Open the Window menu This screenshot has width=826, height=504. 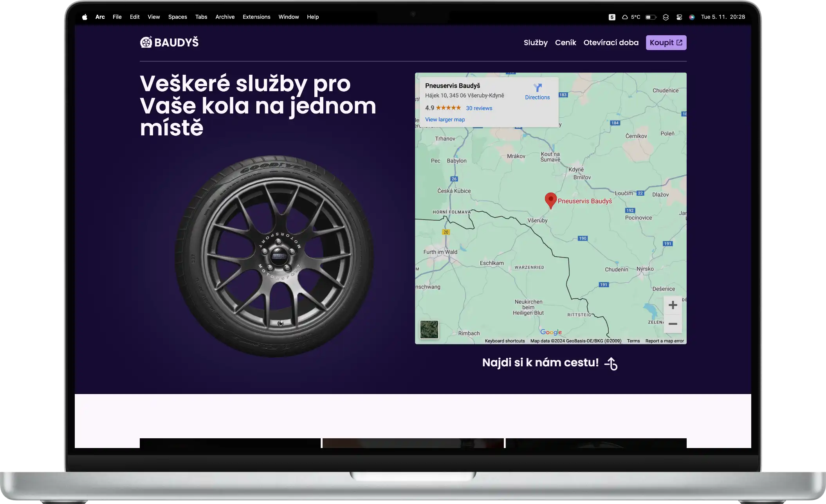(289, 17)
